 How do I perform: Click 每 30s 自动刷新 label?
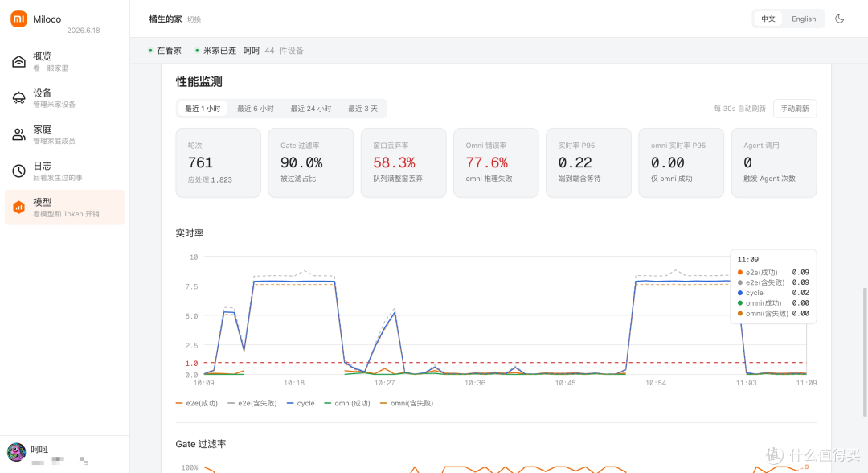tap(739, 109)
